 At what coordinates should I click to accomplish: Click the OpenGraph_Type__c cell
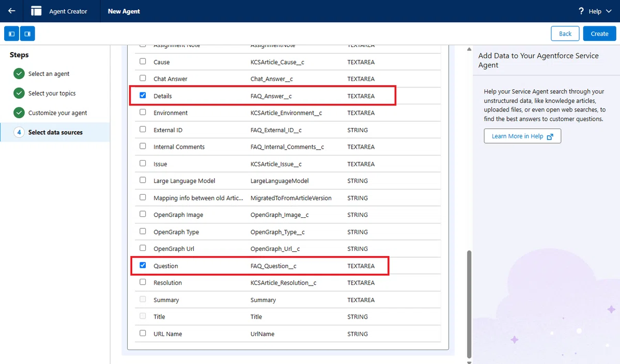click(x=278, y=232)
